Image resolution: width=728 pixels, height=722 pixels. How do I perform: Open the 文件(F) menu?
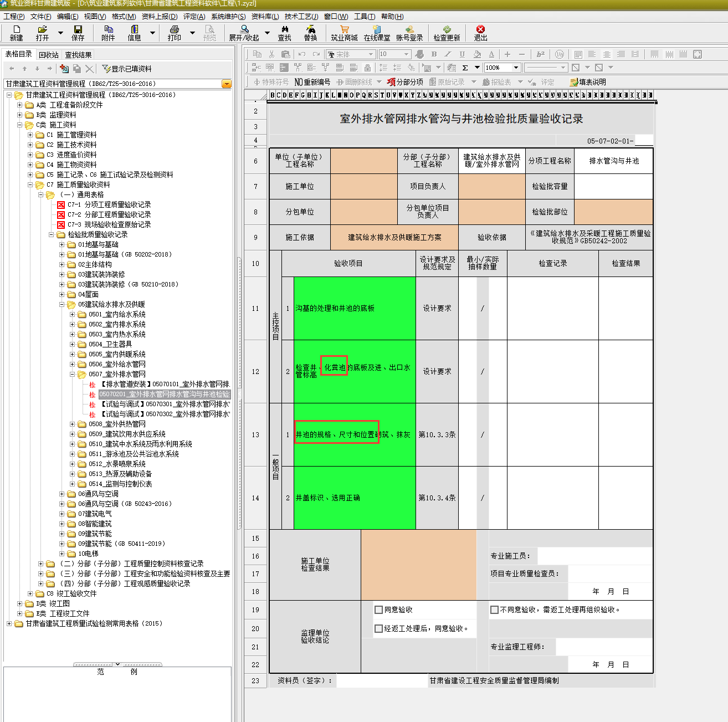coord(40,17)
